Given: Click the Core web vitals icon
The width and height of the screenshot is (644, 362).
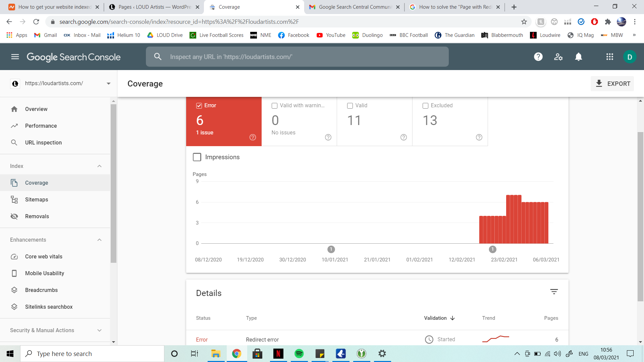Looking at the screenshot, I should coord(15,256).
